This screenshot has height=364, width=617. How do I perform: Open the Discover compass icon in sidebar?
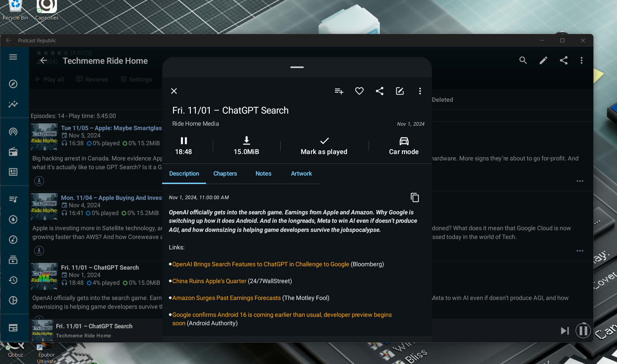coord(13,84)
